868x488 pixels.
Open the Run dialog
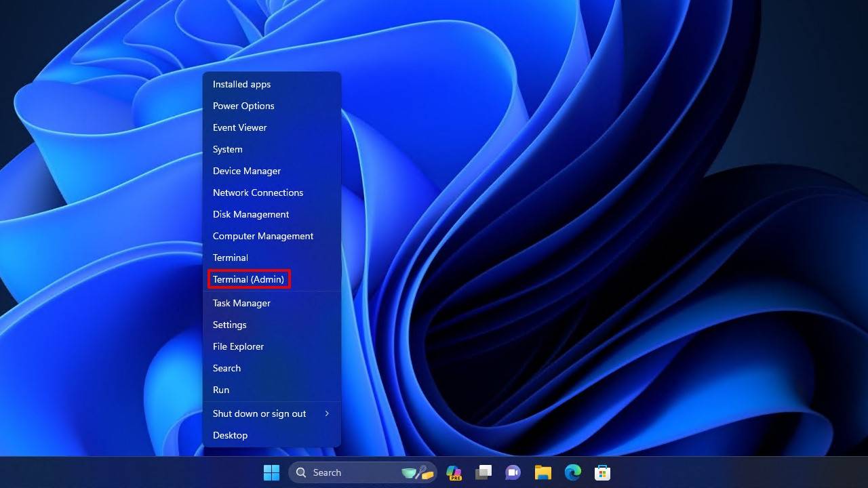(221, 390)
